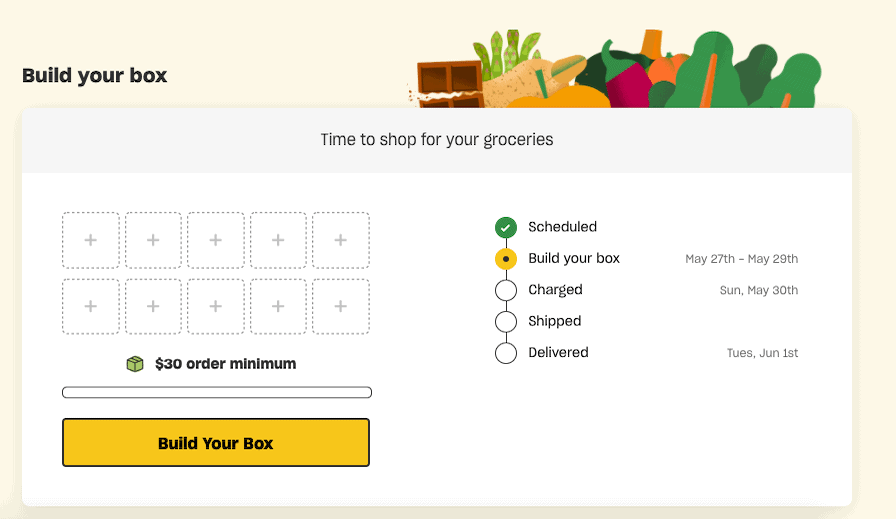Click the last plus slot in top row
The width and height of the screenshot is (896, 519).
341,240
